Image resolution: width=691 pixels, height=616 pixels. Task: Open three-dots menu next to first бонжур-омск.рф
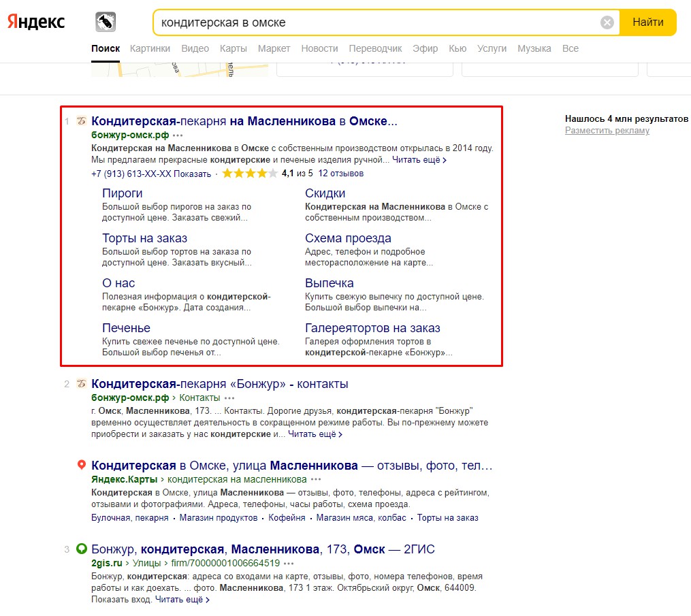pos(178,135)
